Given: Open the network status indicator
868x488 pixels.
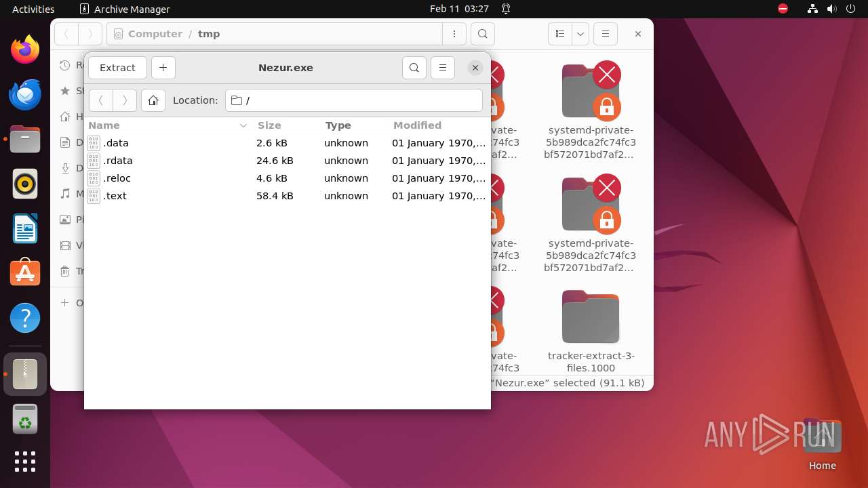Looking at the screenshot, I should (x=812, y=9).
